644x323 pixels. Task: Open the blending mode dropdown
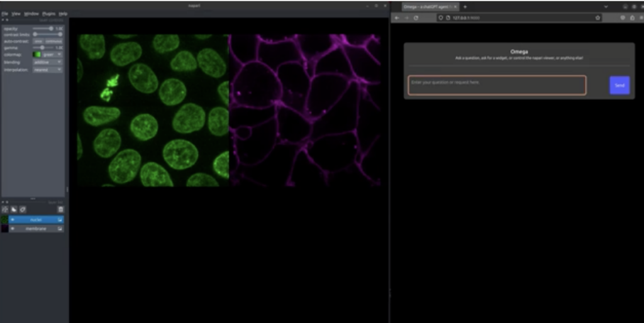48,62
